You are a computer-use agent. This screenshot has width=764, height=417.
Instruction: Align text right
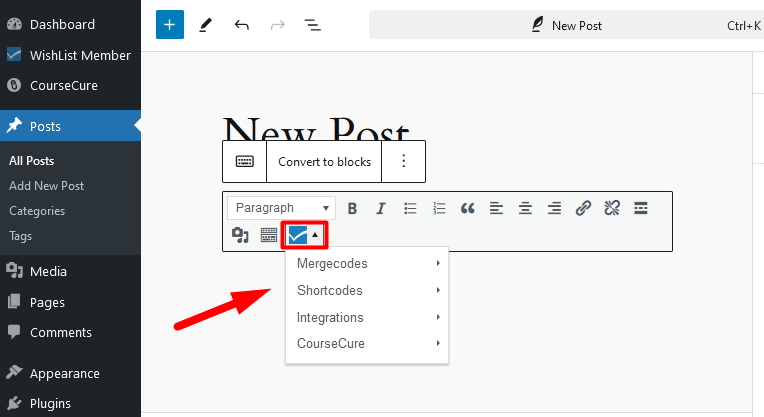pos(554,208)
